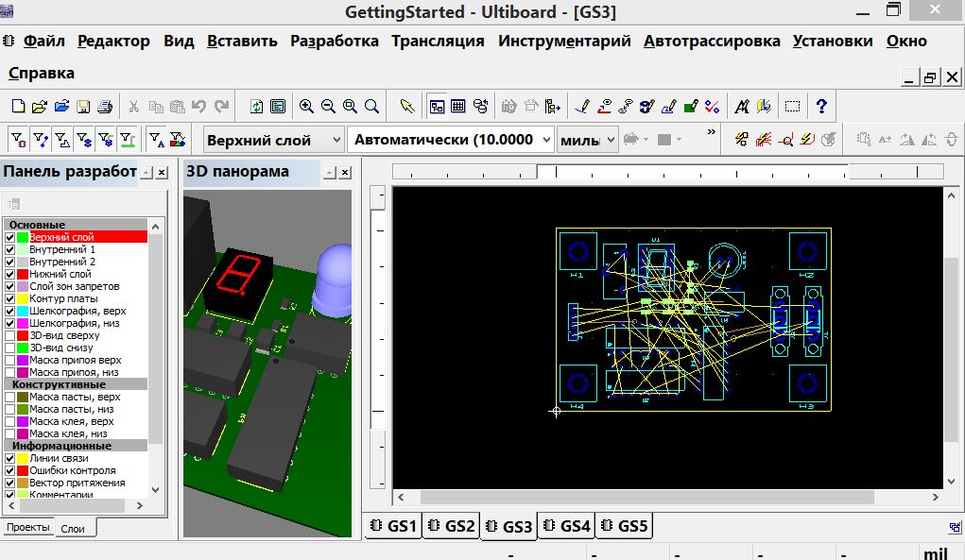Enable the Маска припоя верх checkbox
Image resolution: width=965 pixels, height=560 pixels.
(9, 360)
